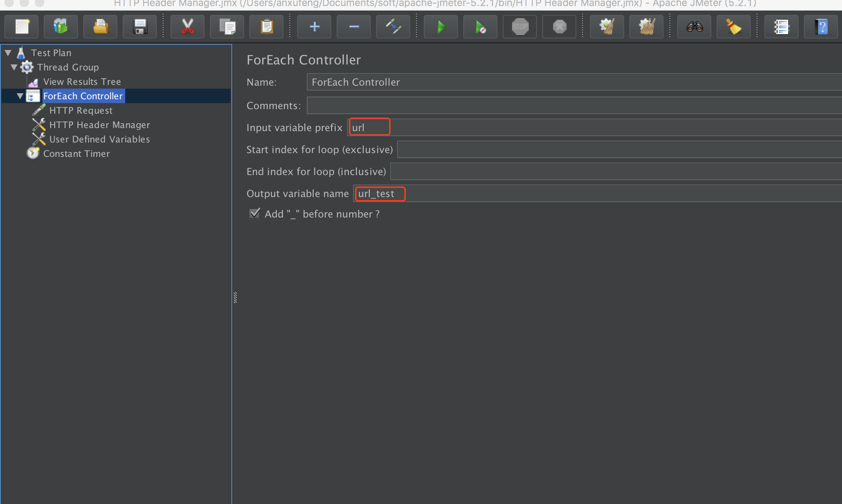The height and width of the screenshot is (504, 842).
Task: Select HTTP Request in the tree
Action: tap(80, 111)
